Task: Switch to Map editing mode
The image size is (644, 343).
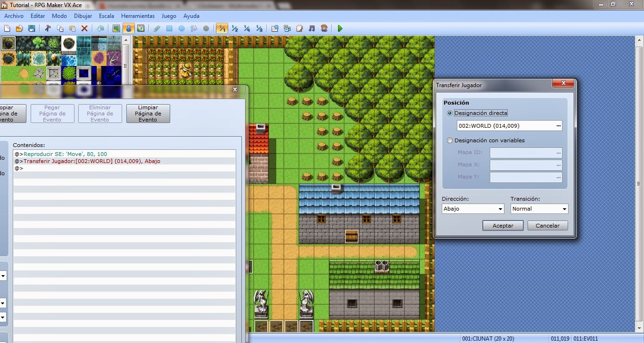Action: [116, 28]
